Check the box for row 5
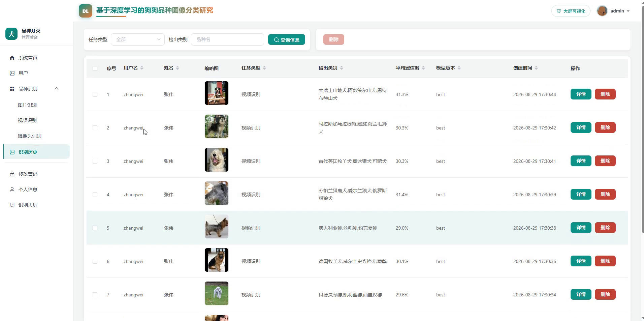Image resolution: width=644 pixels, height=321 pixels. point(95,228)
